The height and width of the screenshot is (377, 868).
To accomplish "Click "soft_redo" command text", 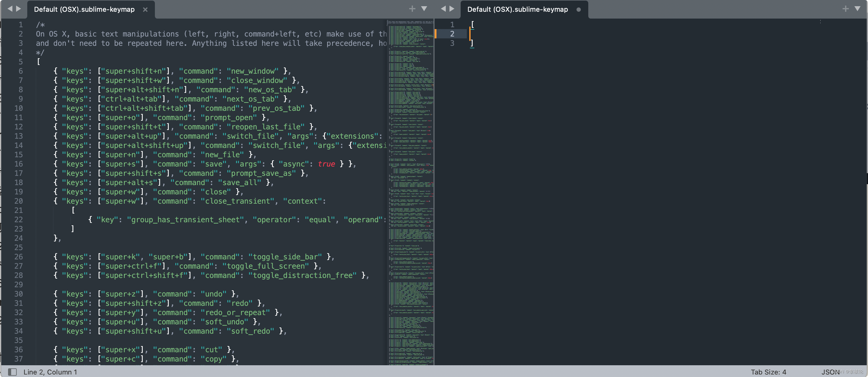I will 250,331.
